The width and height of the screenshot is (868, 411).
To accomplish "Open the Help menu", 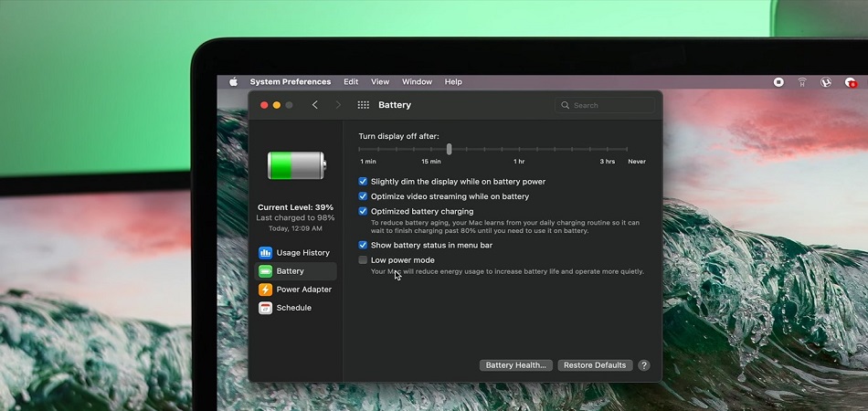I will click(453, 82).
